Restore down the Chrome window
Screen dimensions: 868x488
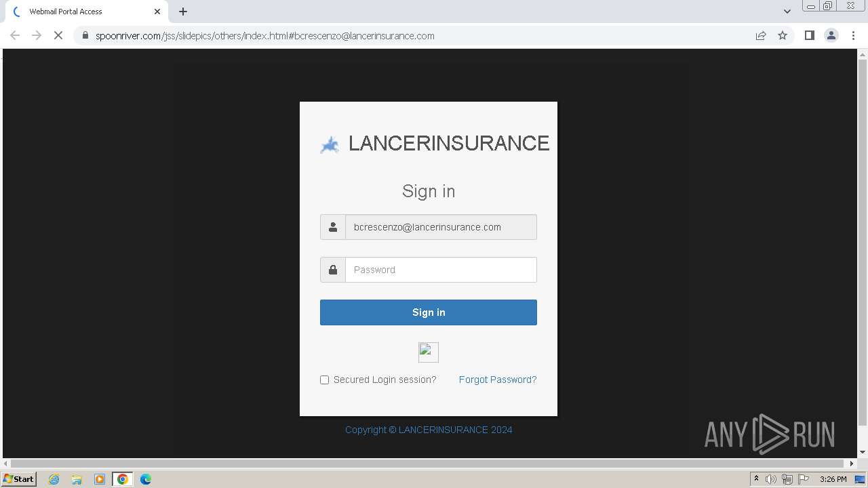coord(828,6)
